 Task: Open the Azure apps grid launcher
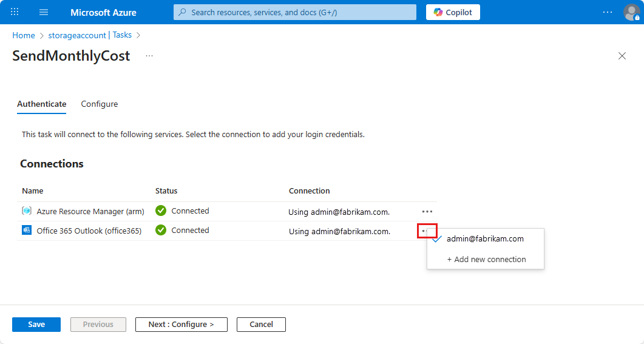pyautogui.click(x=15, y=12)
